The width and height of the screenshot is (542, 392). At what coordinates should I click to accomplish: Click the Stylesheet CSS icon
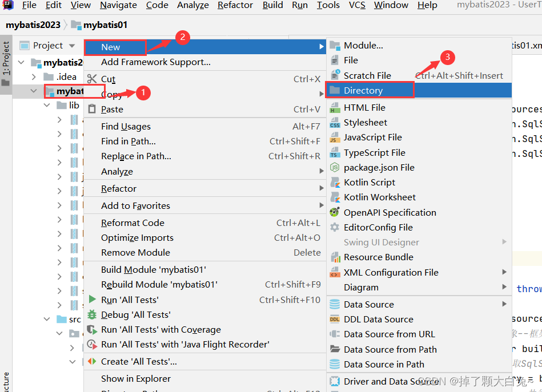point(335,122)
